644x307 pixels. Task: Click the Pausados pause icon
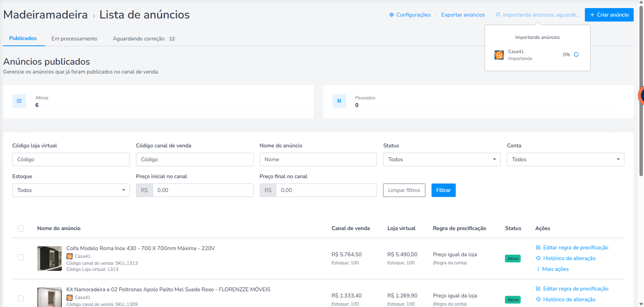[339, 101]
